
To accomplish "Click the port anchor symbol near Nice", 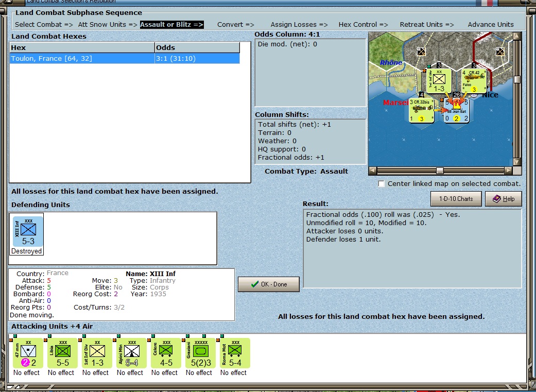I will point(474,95).
